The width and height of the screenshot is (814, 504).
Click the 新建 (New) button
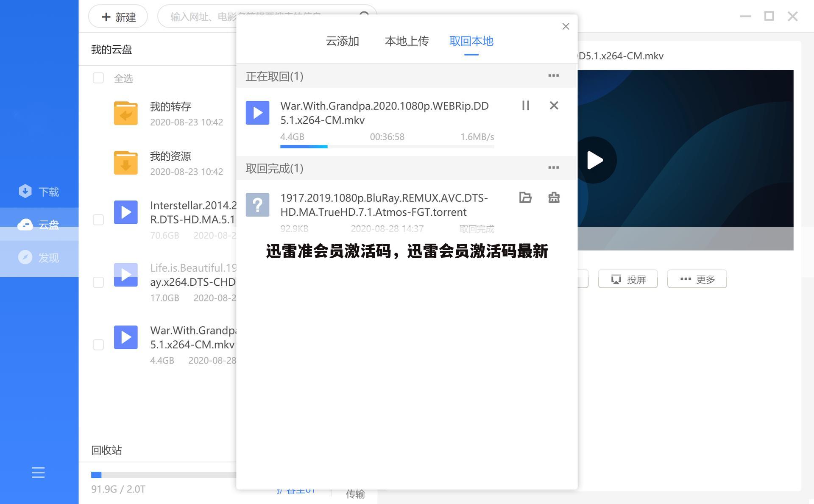point(118,17)
